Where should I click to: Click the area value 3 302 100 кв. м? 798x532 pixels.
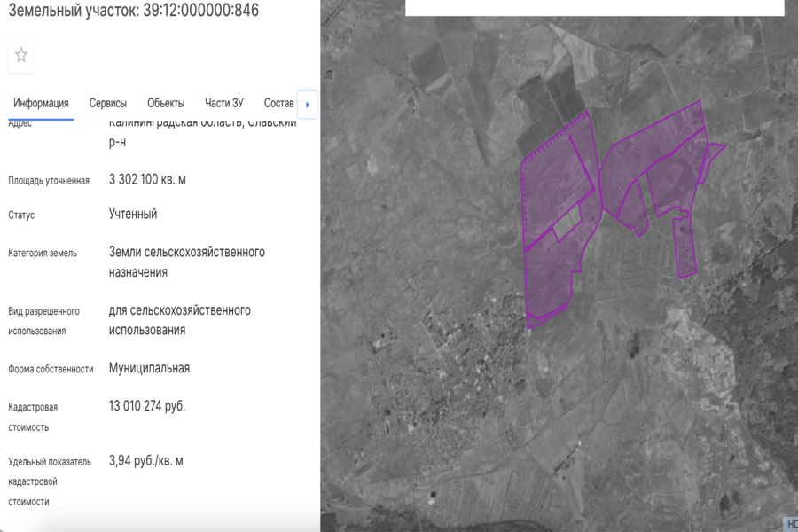(x=147, y=180)
